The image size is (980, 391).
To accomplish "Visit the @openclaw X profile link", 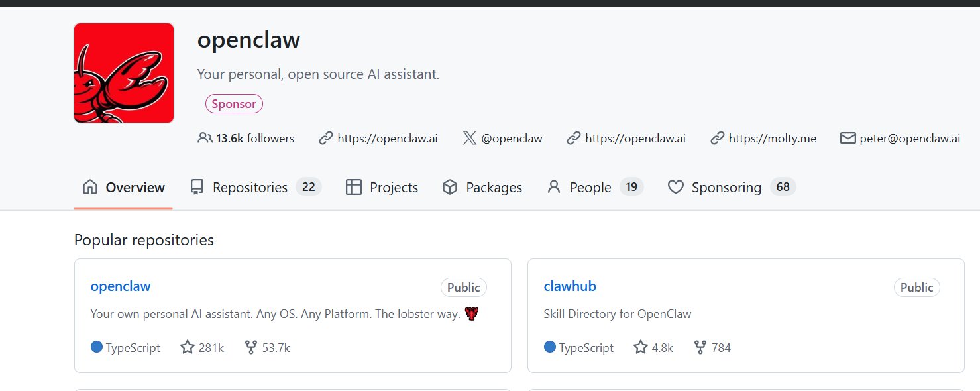I will (512, 139).
